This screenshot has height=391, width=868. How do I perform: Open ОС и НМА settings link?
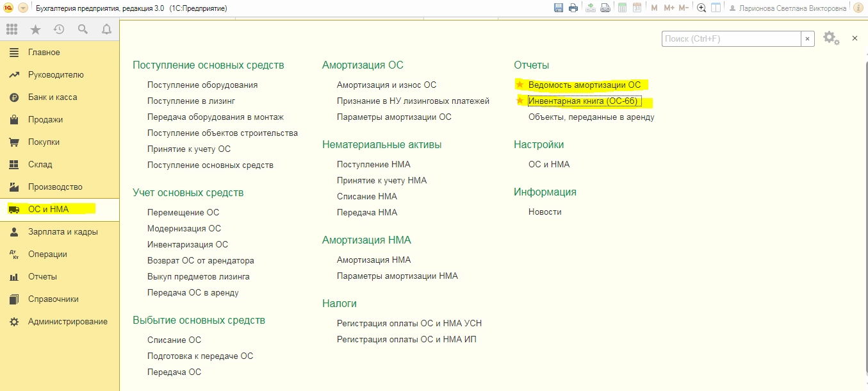[x=549, y=164]
